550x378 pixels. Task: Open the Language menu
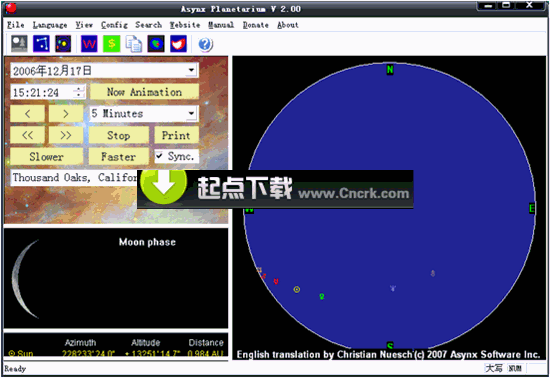pyautogui.click(x=50, y=25)
